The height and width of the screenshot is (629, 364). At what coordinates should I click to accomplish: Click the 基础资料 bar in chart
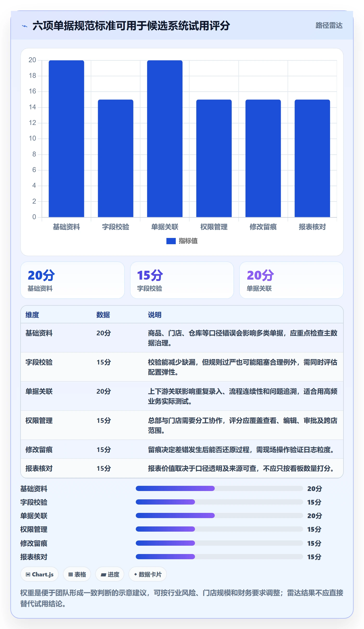tap(66, 139)
